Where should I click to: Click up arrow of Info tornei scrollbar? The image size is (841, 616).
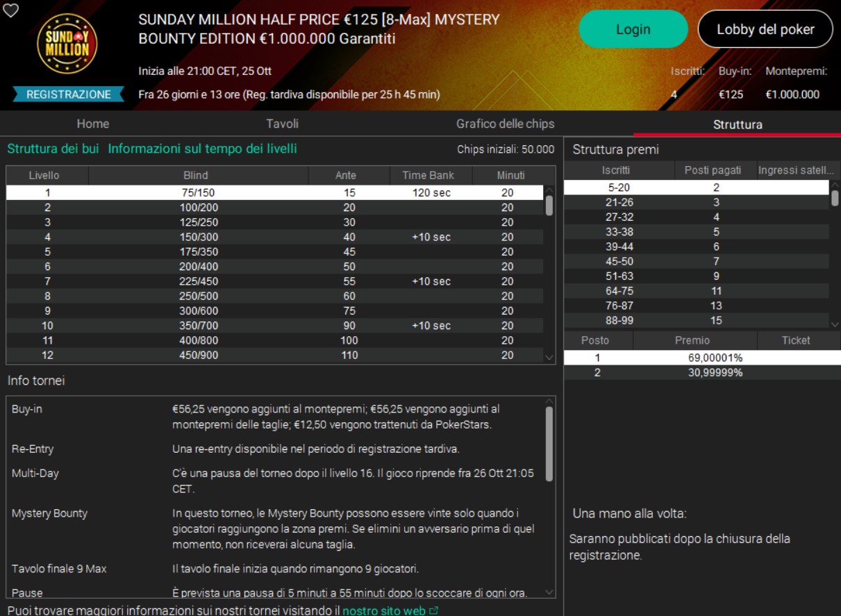551,401
